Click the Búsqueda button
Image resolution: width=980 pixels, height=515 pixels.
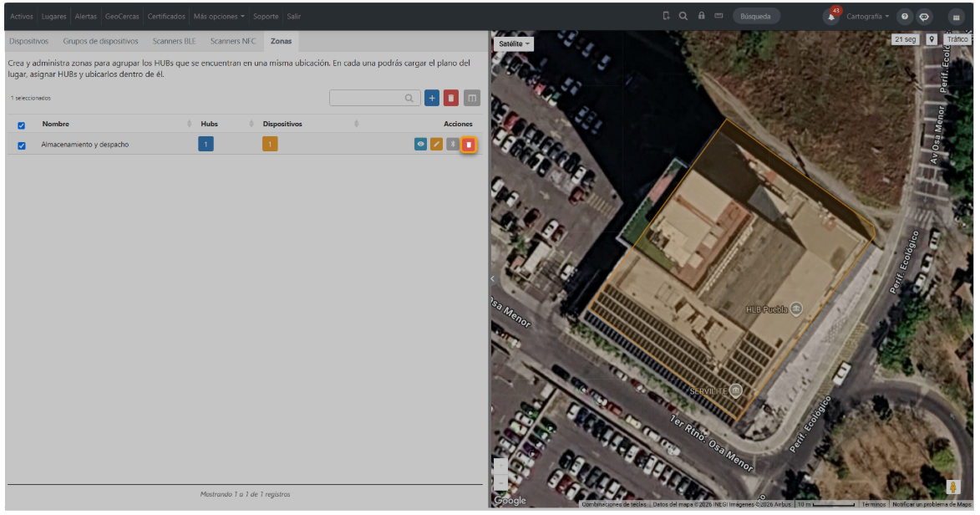(755, 16)
